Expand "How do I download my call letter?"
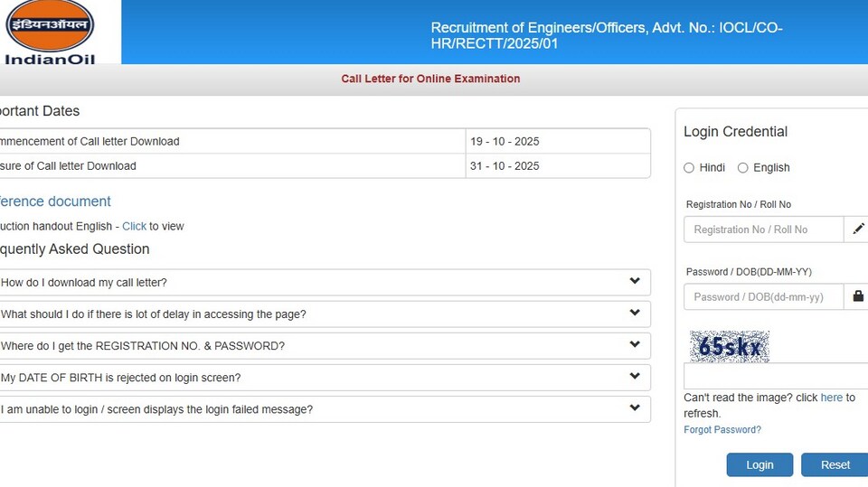Image resolution: width=868 pixels, height=487 pixels. (325, 282)
